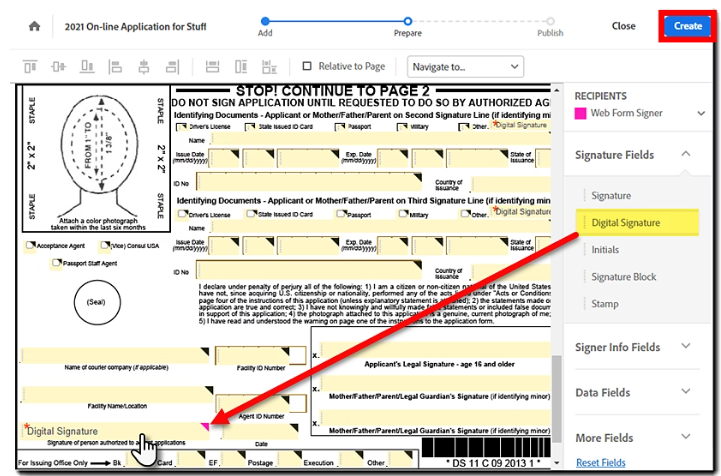Click the align right edges icon
Viewport: 721px width, 476px height.
point(170,67)
